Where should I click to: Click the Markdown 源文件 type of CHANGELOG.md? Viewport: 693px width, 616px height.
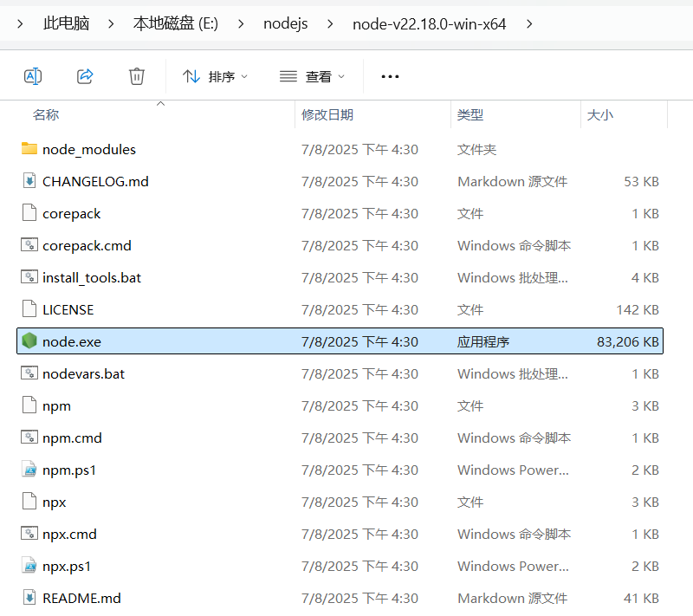point(512,181)
